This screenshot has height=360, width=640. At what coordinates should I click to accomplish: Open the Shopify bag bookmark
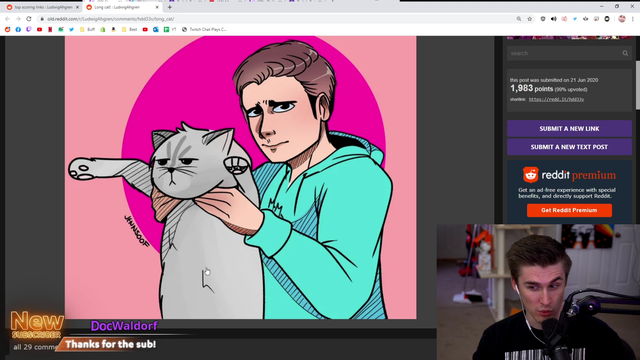[x=103, y=29]
